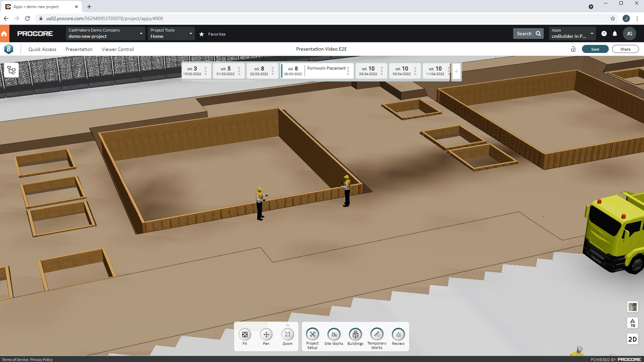Toggle the lock icon near Save

point(573,49)
